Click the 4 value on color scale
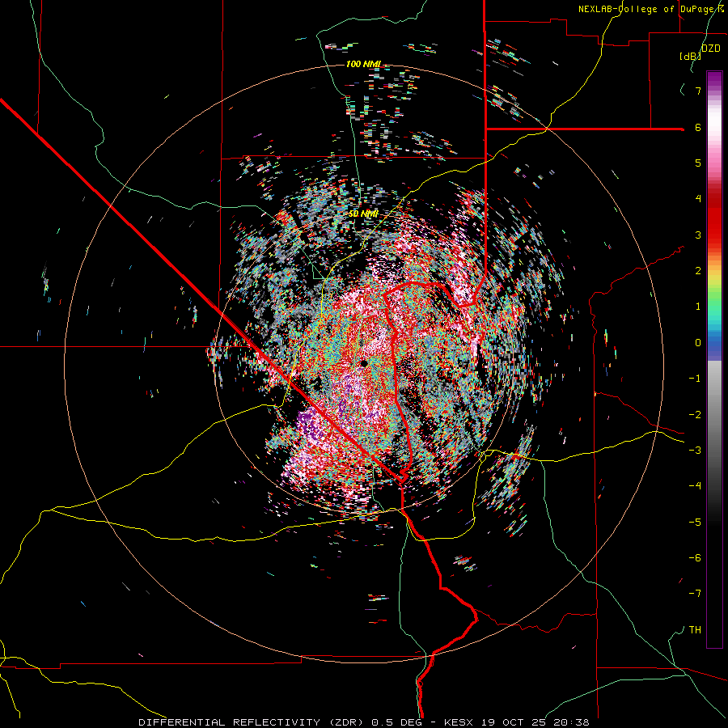 [x=698, y=199]
